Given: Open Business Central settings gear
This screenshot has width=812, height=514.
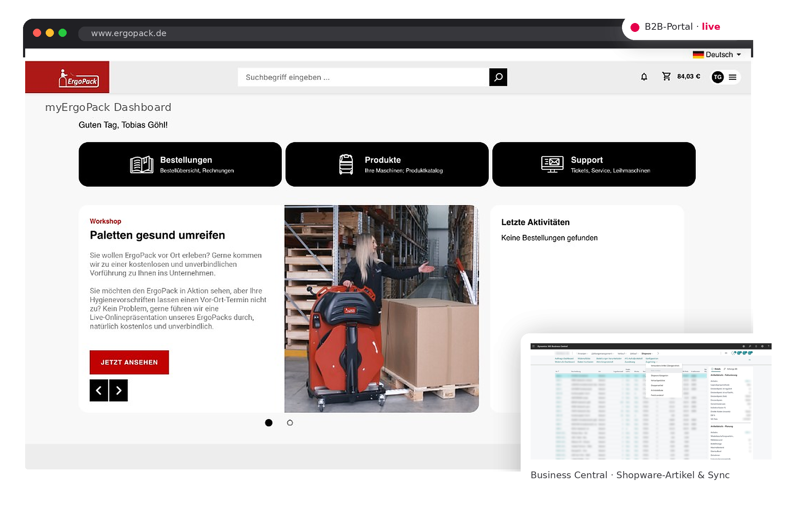Looking at the screenshot, I should point(762,346).
